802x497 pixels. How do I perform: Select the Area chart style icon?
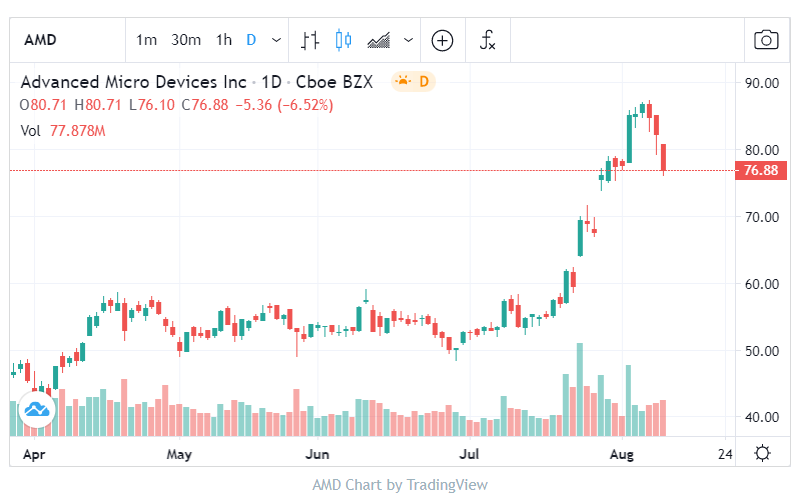378,40
